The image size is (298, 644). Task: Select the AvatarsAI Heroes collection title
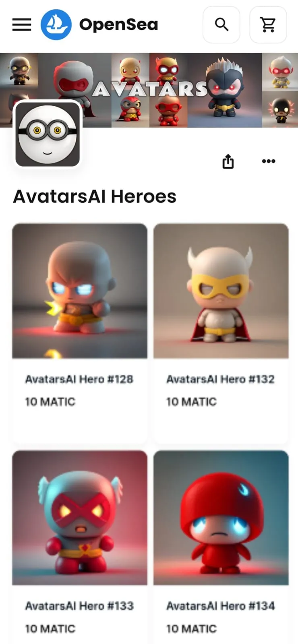pos(95,196)
